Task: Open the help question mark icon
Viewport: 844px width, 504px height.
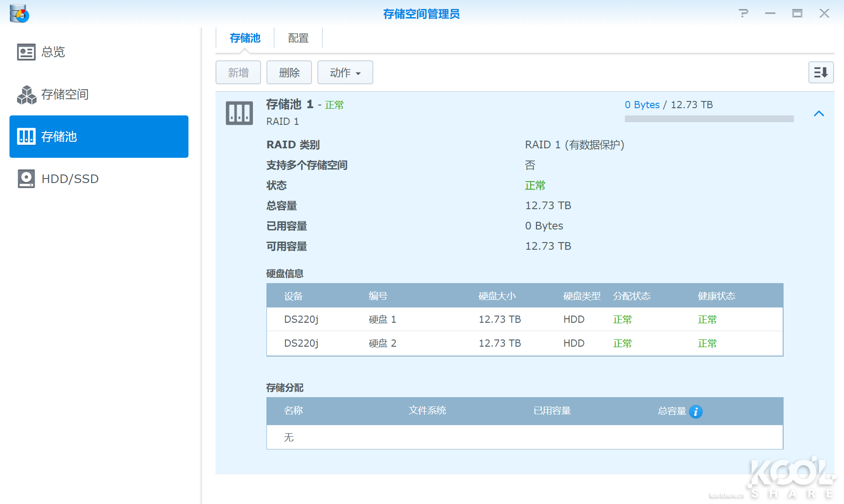Action: 743,14
